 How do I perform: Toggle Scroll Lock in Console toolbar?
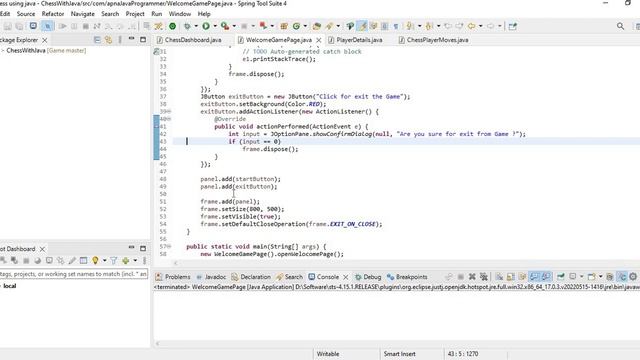(x=511, y=277)
